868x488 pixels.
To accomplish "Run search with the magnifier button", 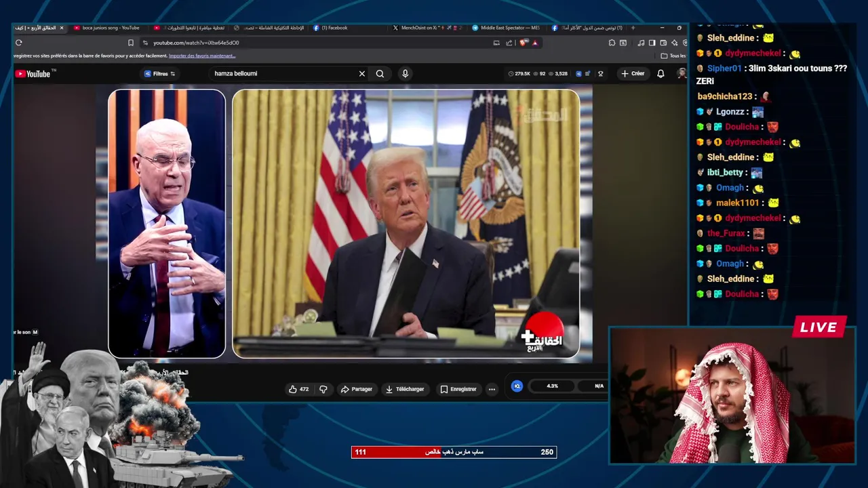I will [380, 74].
